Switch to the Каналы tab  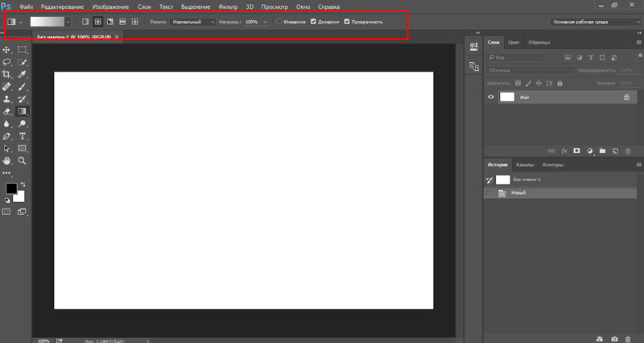pyautogui.click(x=525, y=165)
